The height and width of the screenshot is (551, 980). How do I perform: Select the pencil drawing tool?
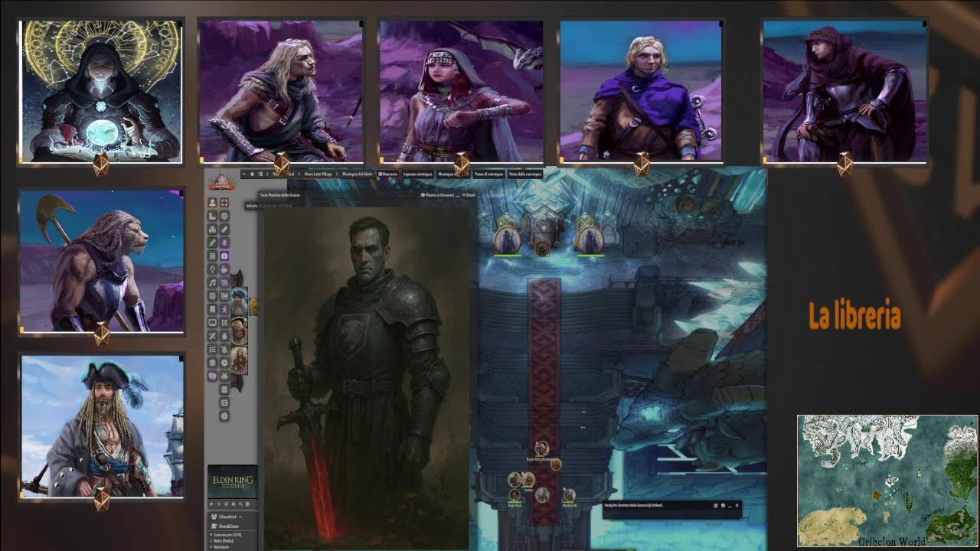tap(212, 243)
